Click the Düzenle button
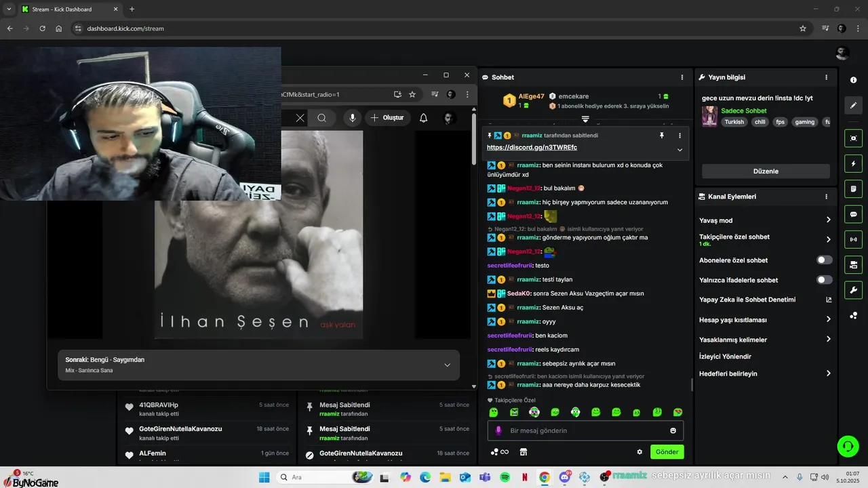 tap(766, 171)
